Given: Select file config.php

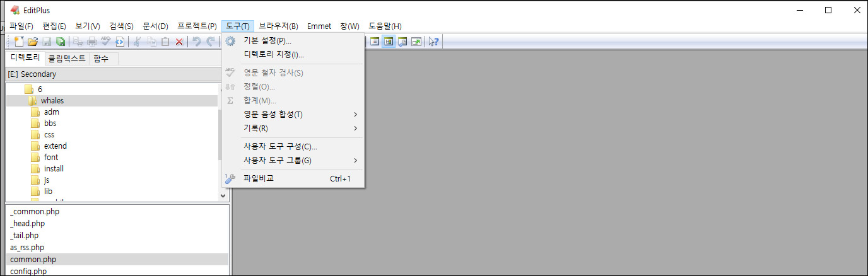Looking at the screenshot, I should tap(28, 272).
